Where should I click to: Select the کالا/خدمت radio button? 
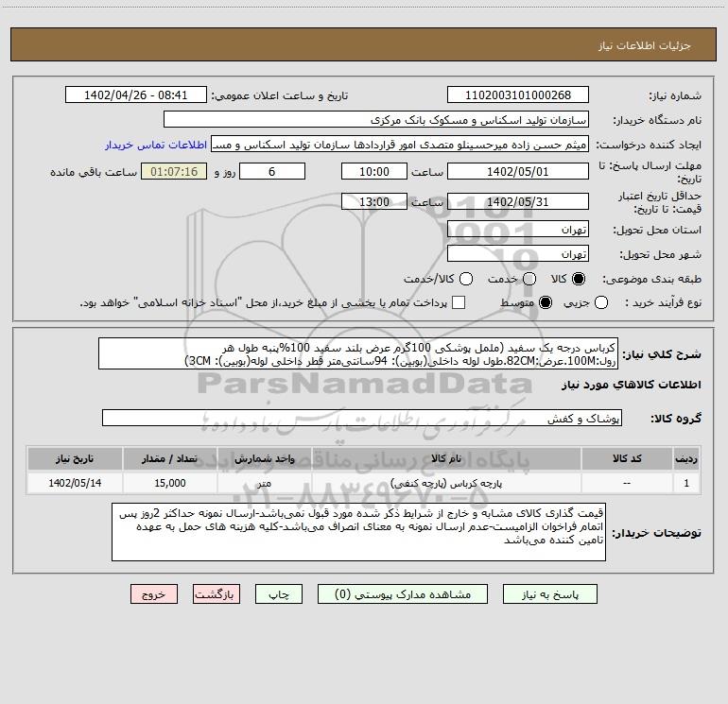(466, 279)
